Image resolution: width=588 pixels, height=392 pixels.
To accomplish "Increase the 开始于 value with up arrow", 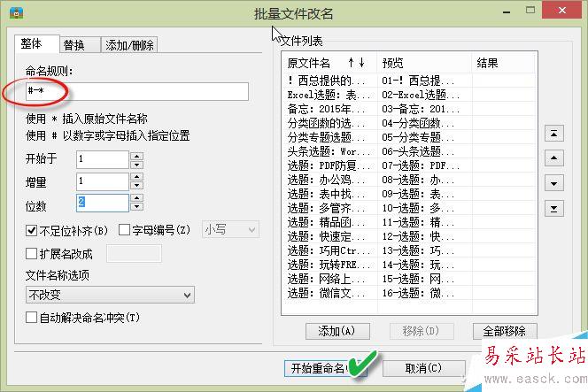I will click(x=136, y=155).
